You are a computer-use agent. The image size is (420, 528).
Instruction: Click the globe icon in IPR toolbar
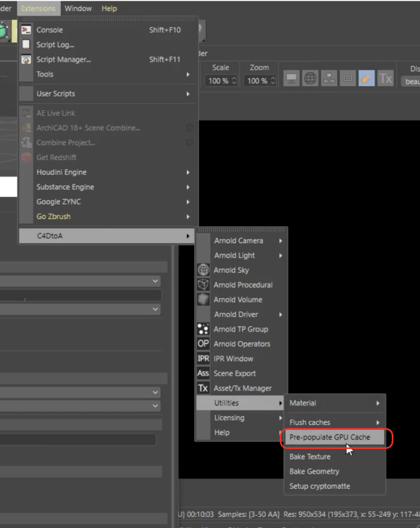pyautogui.click(x=310, y=79)
